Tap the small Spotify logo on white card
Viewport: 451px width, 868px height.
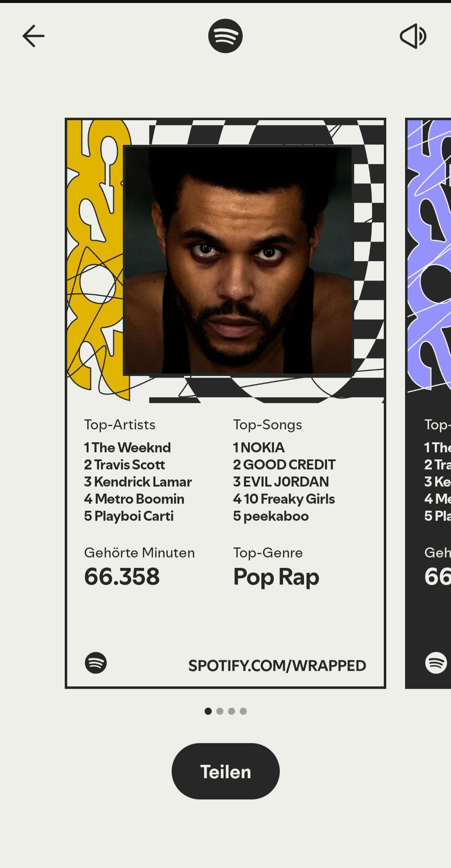pyautogui.click(x=96, y=663)
